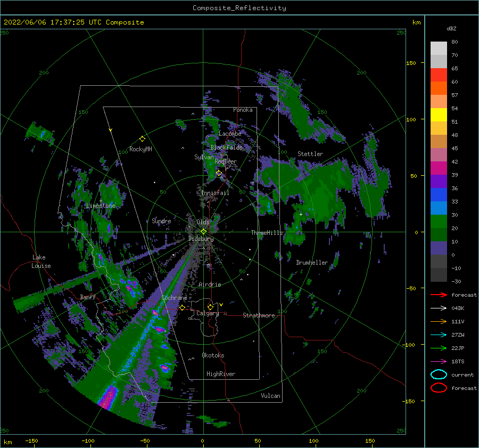Click the cyan 27ZW arrow icon
479x448 pixels.
[x=439, y=335]
